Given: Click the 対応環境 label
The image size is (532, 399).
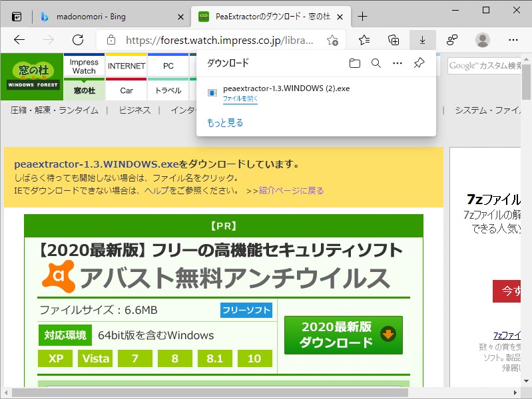Looking at the screenshot, I should (65, 335).
